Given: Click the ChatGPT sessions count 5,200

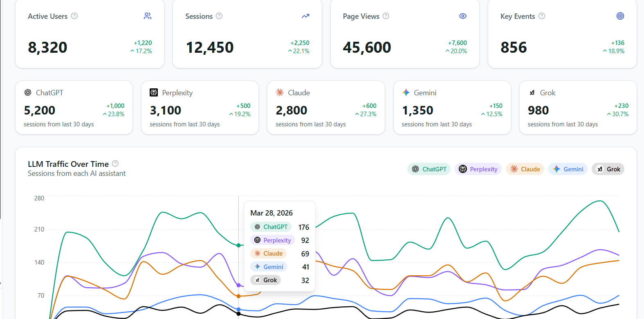Looking at the screenshot, I should pos(40,110).
